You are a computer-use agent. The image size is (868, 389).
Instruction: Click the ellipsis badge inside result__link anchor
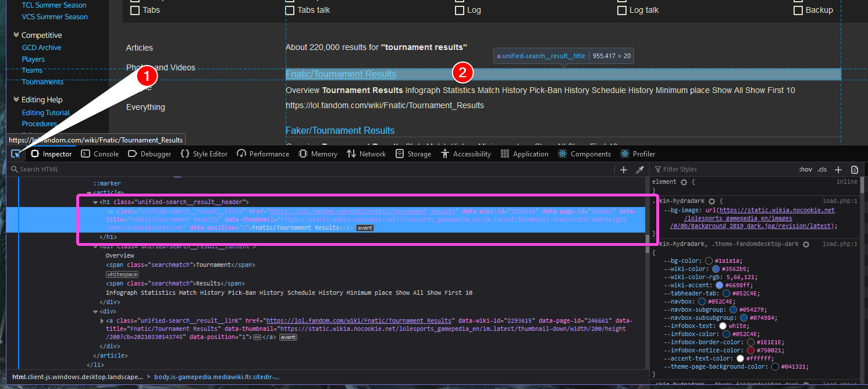pyautogui.click(x=257, y=337)
